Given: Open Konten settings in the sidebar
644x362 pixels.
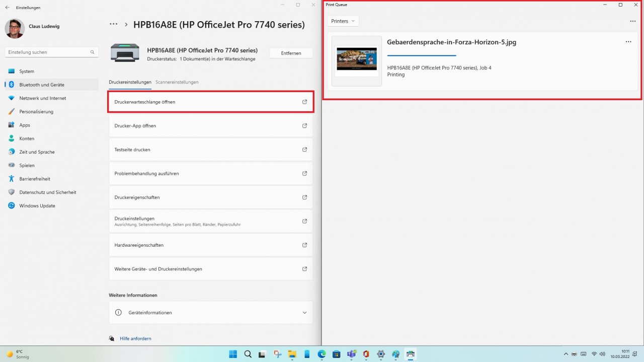Looking at the screenshot, I should [x=52, y=138].
